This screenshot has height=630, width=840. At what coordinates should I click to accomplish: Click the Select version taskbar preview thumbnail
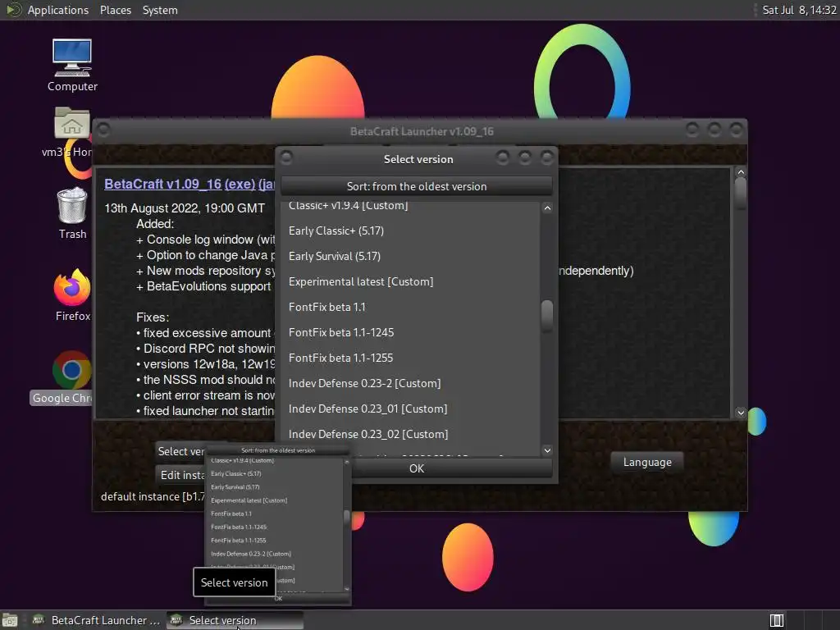(278, 525)
